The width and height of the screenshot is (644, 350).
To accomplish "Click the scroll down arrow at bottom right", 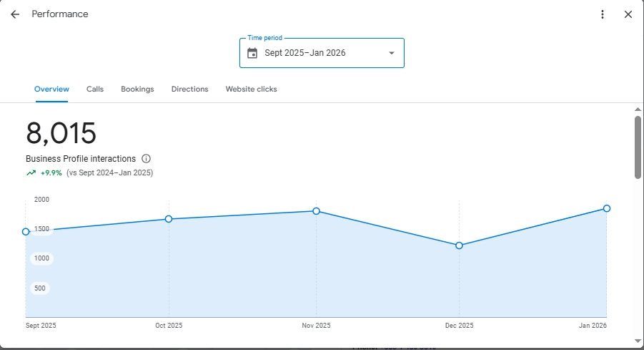I will pos(638,341).
